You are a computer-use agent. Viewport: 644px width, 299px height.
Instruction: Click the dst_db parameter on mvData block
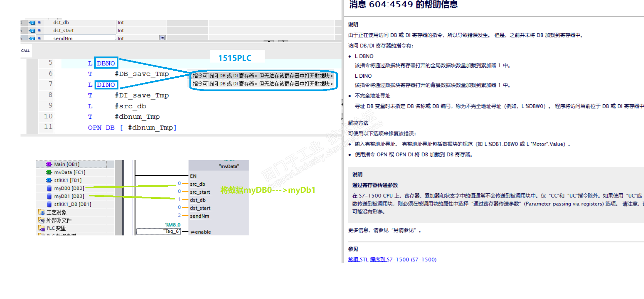coord(198,200)
